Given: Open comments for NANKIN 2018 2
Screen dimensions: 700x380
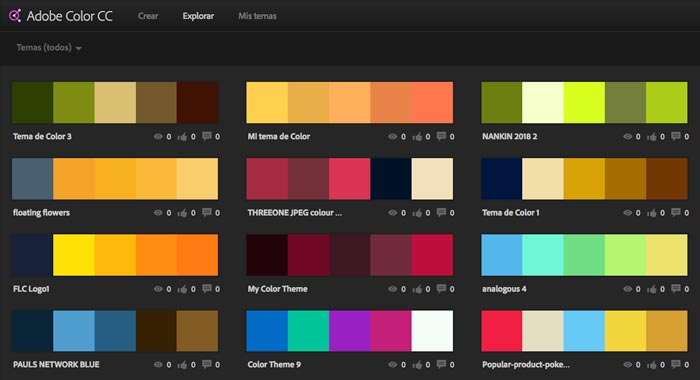Looking at the screenshot, I should pyautogui.click(x=676, y=136).
